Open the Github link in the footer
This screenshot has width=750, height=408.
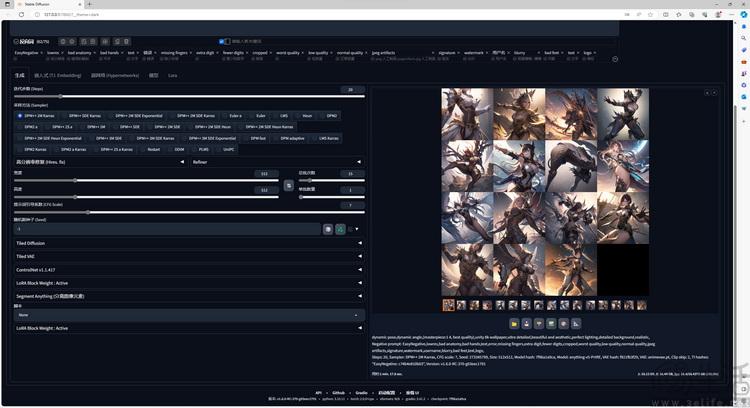[x=338, y=393]
